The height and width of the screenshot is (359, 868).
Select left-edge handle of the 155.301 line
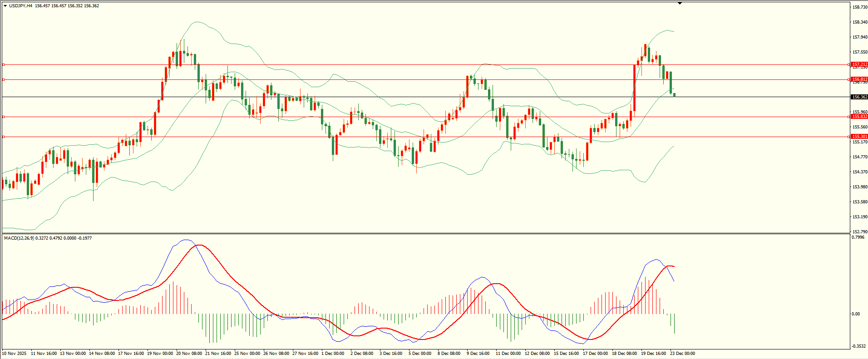[4, 137]
